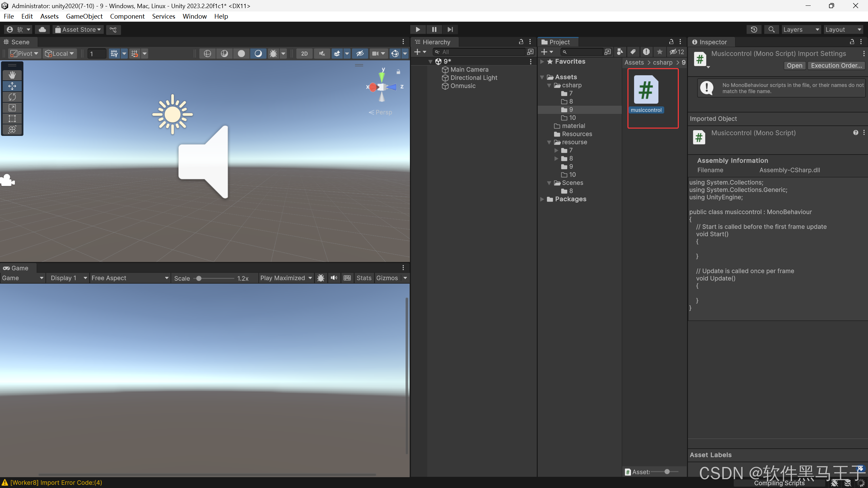
Task: Open the File menu
Action: point(9,16)
